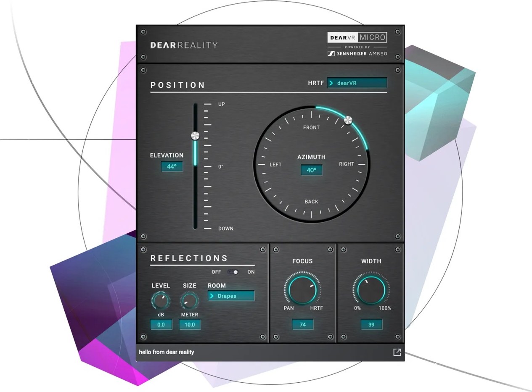Click the BACK label on azimuth dial
The width and height of the screenshot is (532, 392).
coord(311,202)
